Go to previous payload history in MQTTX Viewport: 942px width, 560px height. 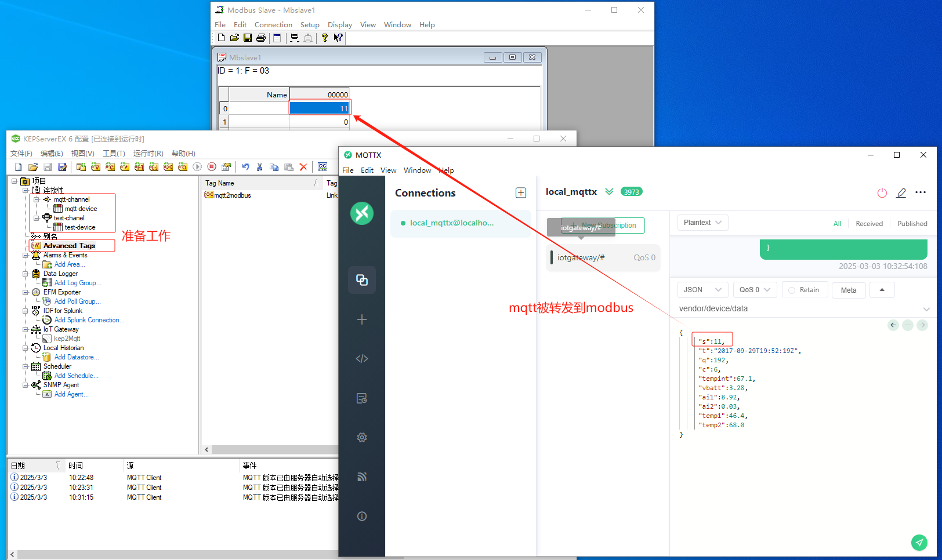point(893,325)
